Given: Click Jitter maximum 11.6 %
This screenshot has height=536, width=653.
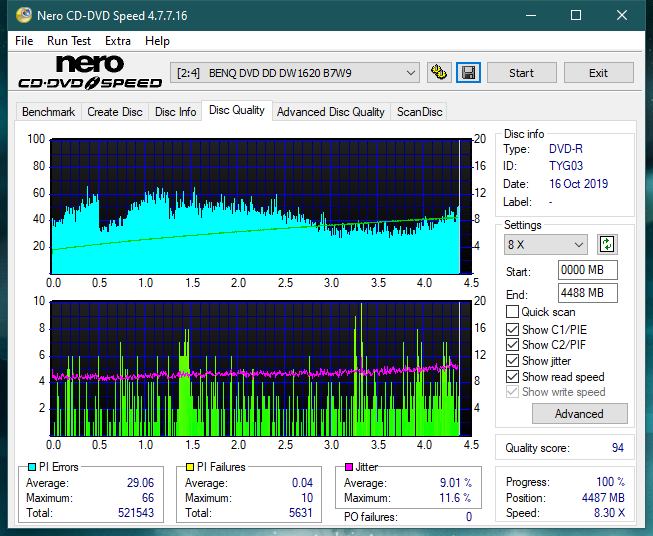Looking at the screenshot, I should (x=456, y=498).
